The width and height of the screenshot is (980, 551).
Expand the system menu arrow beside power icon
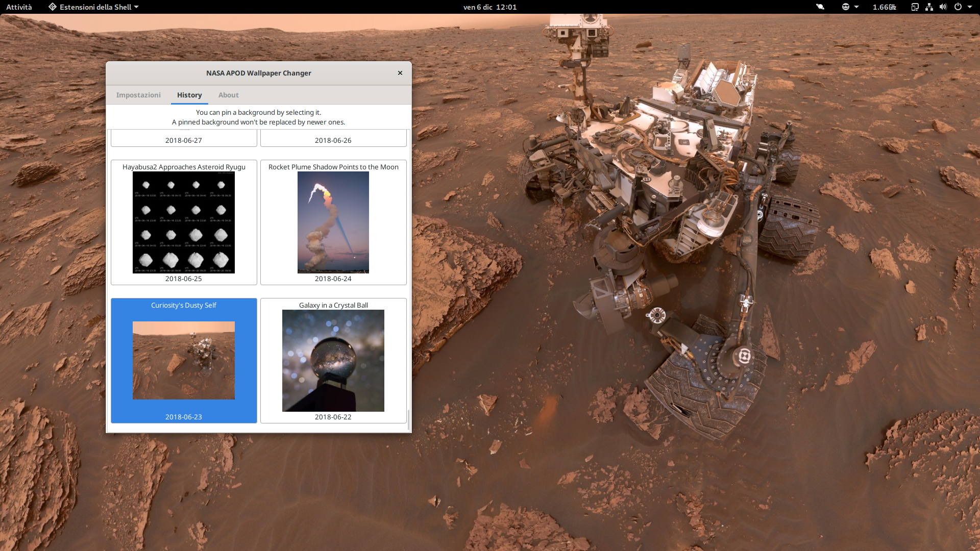coord(970,7)
